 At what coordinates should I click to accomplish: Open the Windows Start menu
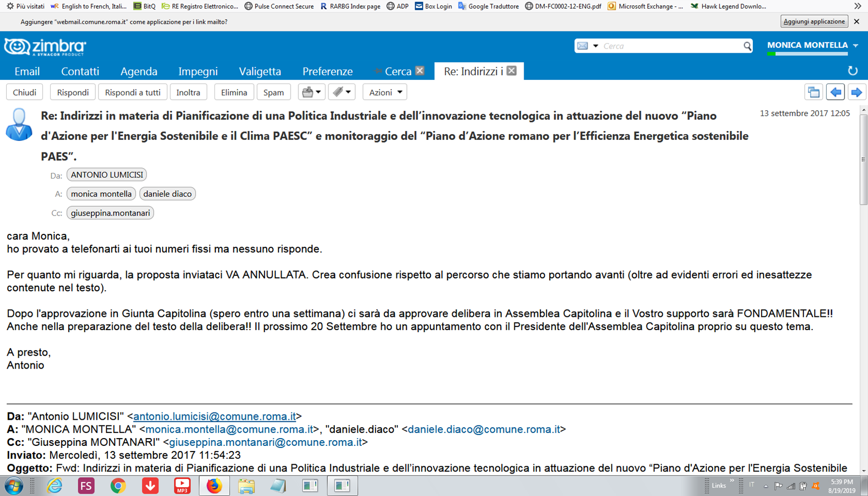pyautogui.click(x=14, y=486)
